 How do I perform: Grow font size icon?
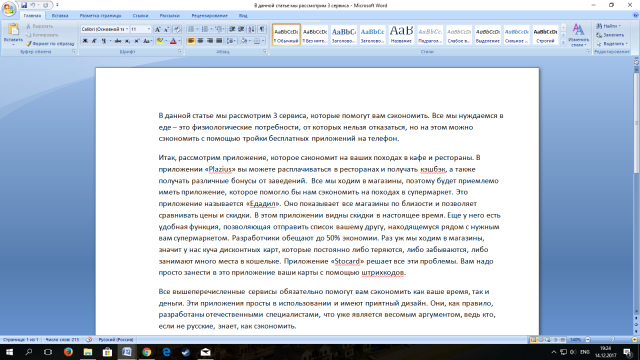coord(158,29)
